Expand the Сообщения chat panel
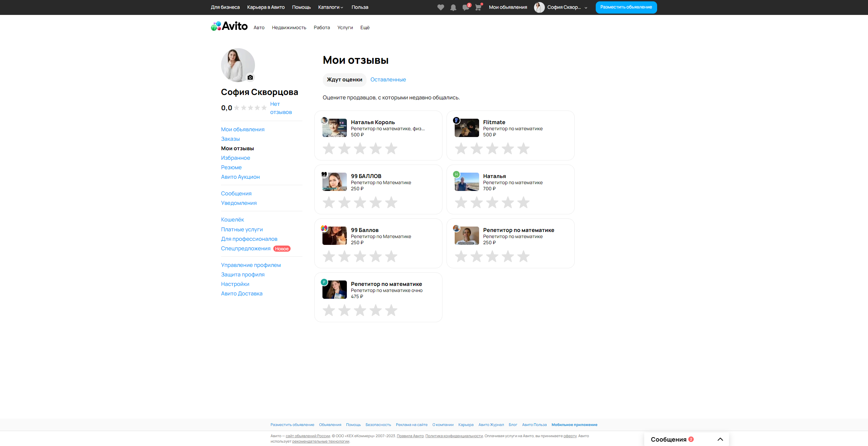 coord(720,439)
